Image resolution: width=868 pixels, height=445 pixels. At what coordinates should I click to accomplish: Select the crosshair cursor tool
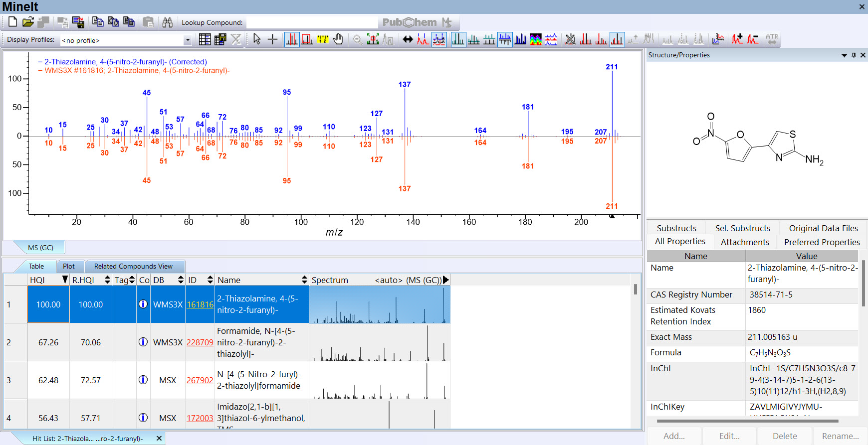click(272, 39)
